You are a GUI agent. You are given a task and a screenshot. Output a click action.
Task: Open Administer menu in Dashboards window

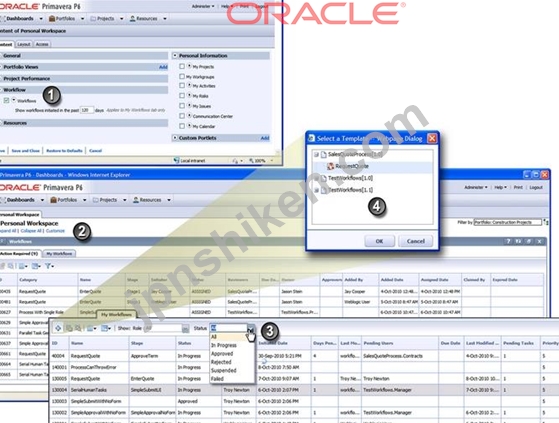tap(476, 187)
